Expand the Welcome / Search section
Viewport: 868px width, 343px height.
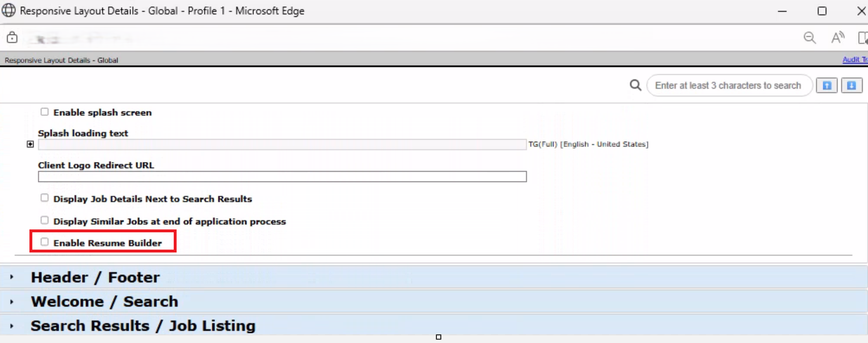click(x=104, y=301)
